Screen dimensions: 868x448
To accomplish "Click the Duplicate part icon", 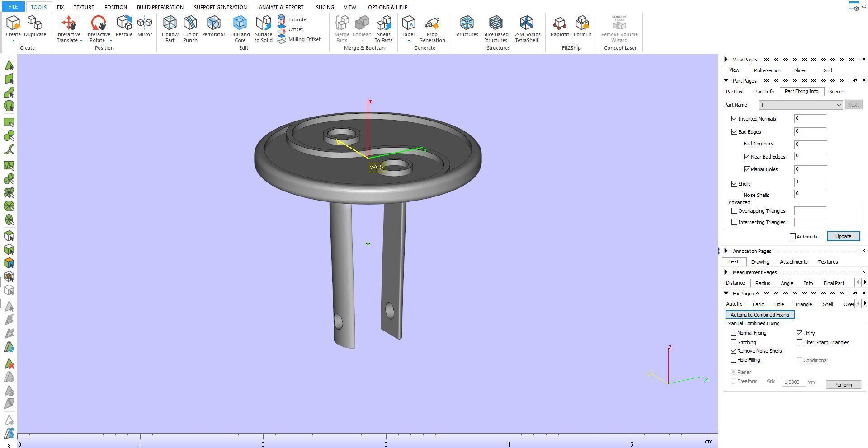I will coord(35,26).
